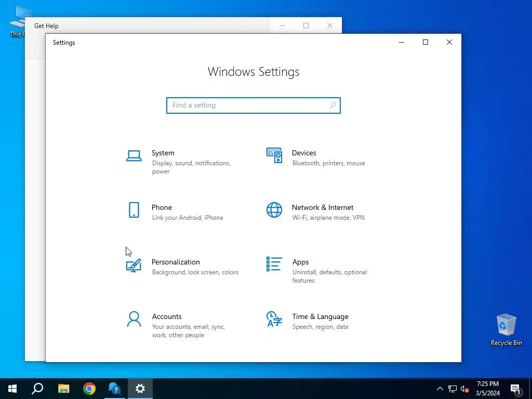532x399 pixels.
Task: Open the Accounts person icon
Action: coord(134,320)
